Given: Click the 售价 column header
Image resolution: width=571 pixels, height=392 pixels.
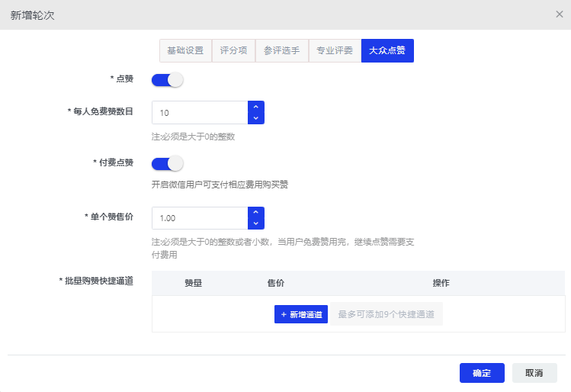Looking at the screenshot, I should (x=276, y=283).
